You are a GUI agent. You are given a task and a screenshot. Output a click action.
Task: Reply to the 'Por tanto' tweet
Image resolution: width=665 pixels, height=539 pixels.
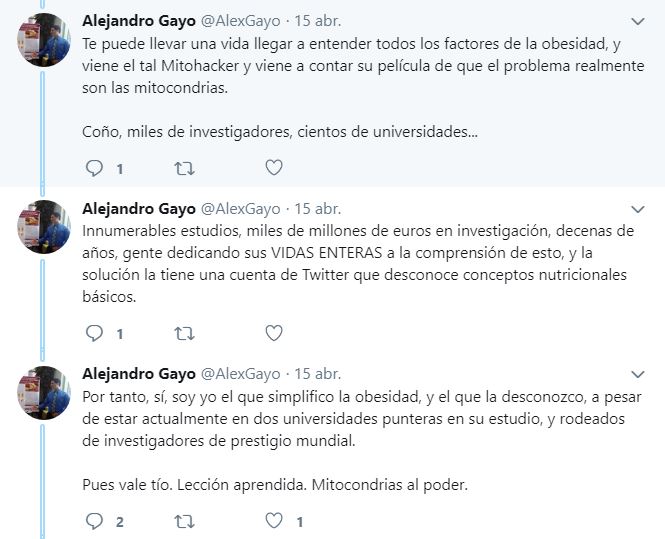click(x=95, y=521)
